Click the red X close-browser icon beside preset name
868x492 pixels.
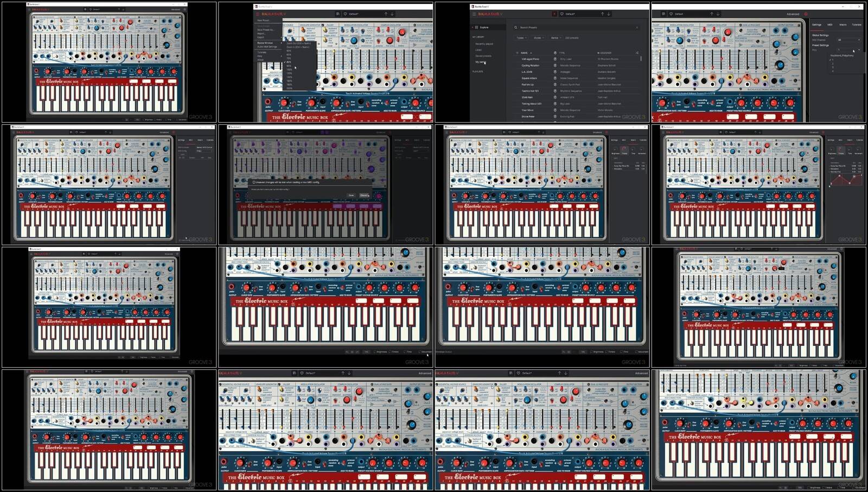(x=554, y=14)
